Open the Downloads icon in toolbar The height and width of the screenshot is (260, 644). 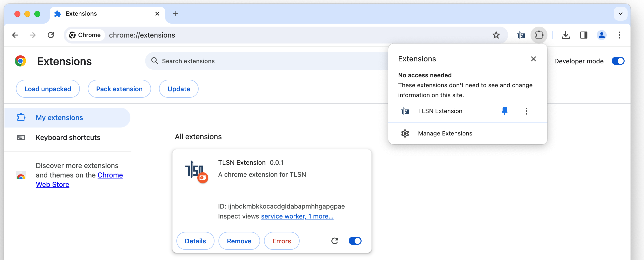coord(566,35)
